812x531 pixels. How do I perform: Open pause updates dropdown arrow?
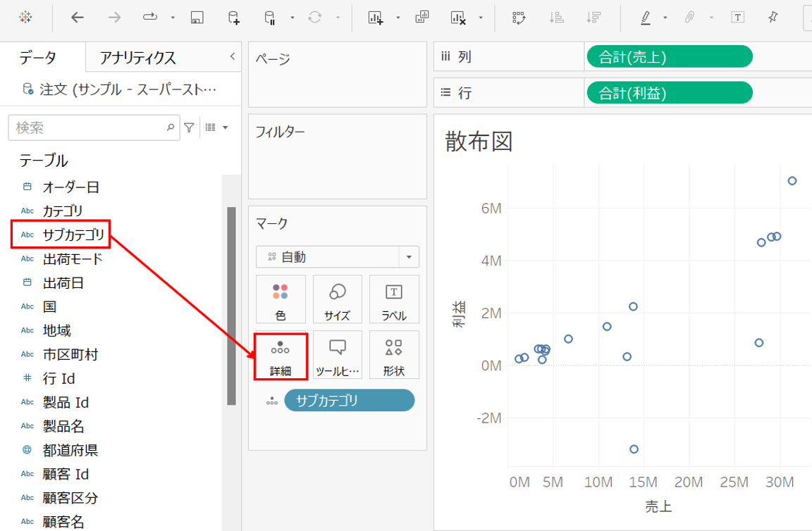(293, 18)
